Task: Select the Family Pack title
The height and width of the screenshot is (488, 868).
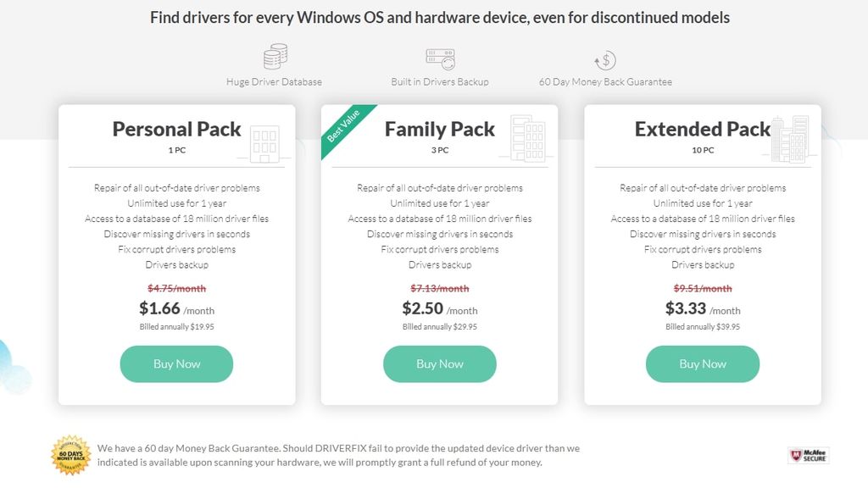Action: click(439, 129)
